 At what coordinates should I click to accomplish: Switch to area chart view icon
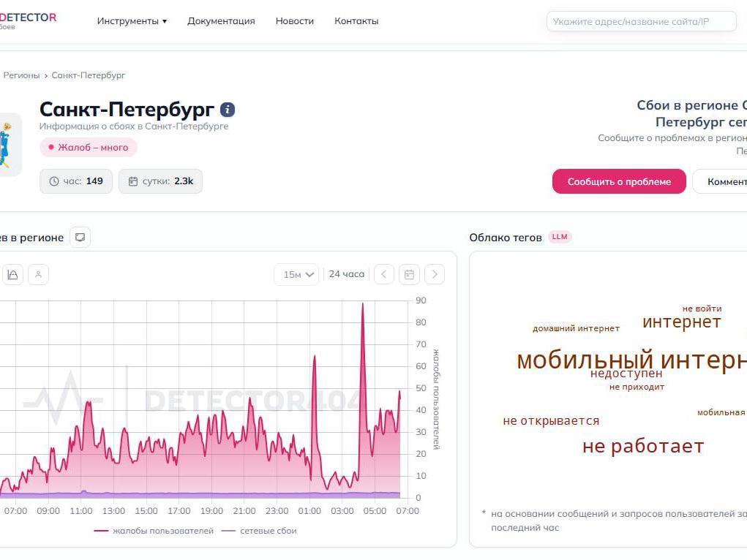(x=13, y=275)
